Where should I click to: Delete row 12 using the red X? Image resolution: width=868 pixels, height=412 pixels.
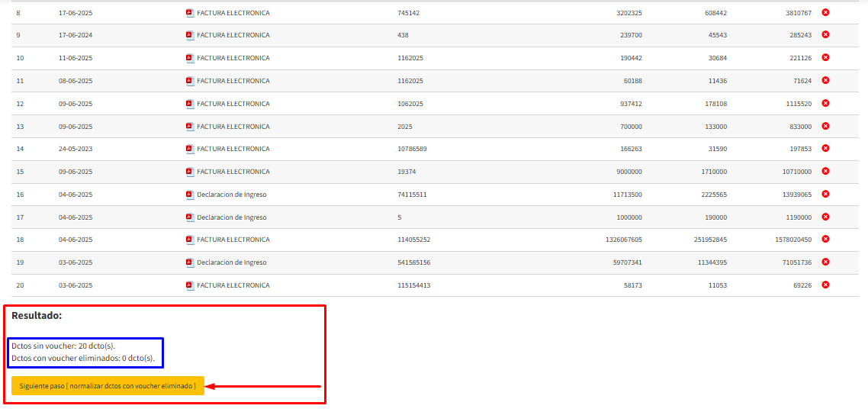(x=825, y=103)
